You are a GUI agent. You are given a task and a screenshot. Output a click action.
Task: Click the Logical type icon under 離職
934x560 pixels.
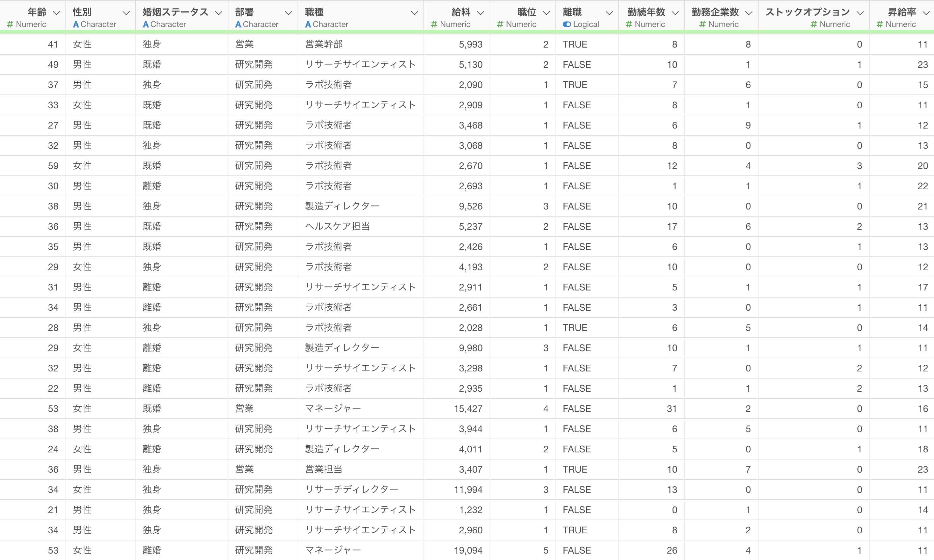tap(567, 25)
